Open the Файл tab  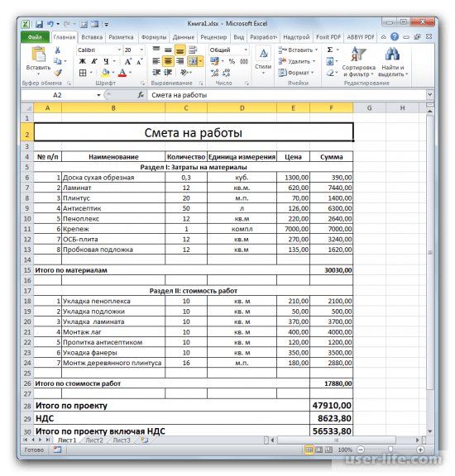click(x=35, y=37)
